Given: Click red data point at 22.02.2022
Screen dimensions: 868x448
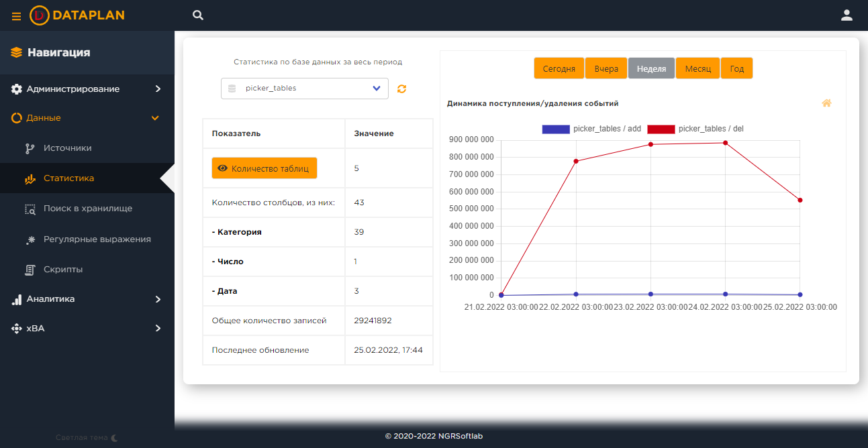Looking at the screenshot, I should pyautogui.click(x=576, y=161).
